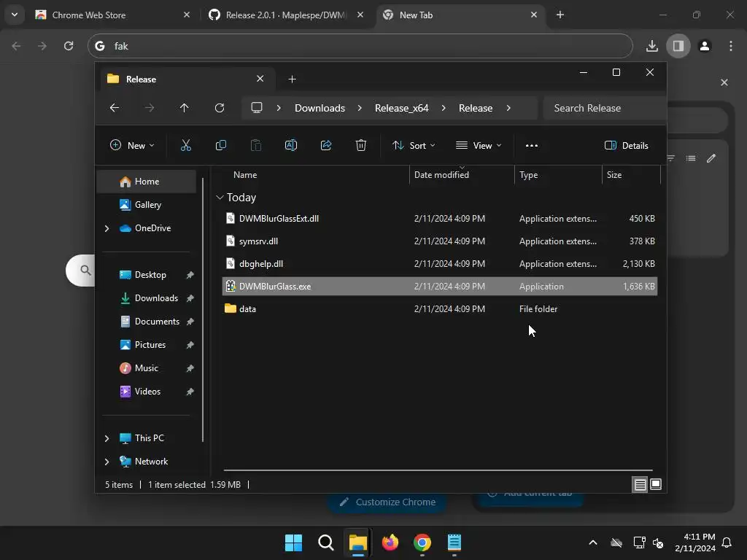Image resolution: width=747 pixels, height=560 pixels.
Task: Click the Cut scissors icon in Explorer toolbar
Action: [x=186, y=145]
